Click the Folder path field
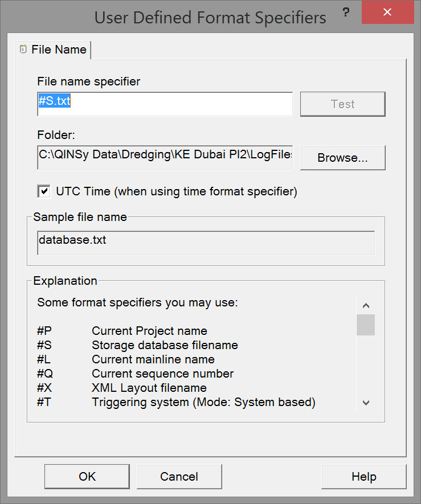The image size is (421, 504). point(165,155)
